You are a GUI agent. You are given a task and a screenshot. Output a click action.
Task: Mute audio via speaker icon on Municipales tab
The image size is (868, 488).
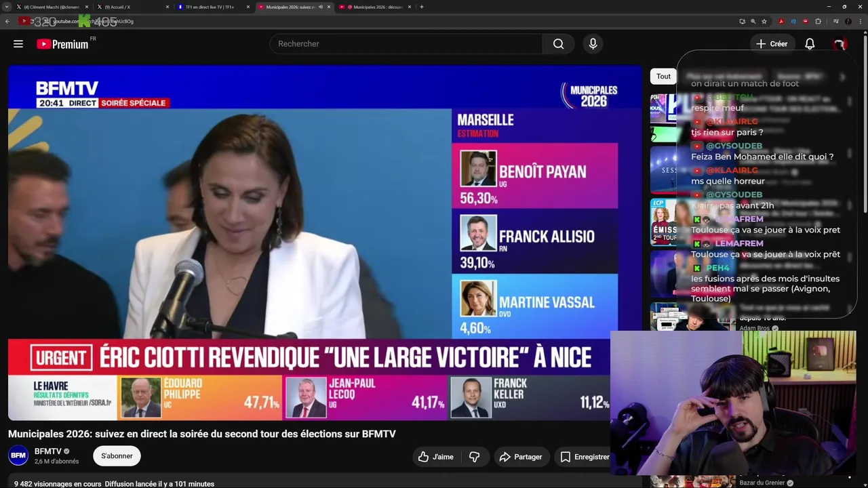[x=321, y=7]
